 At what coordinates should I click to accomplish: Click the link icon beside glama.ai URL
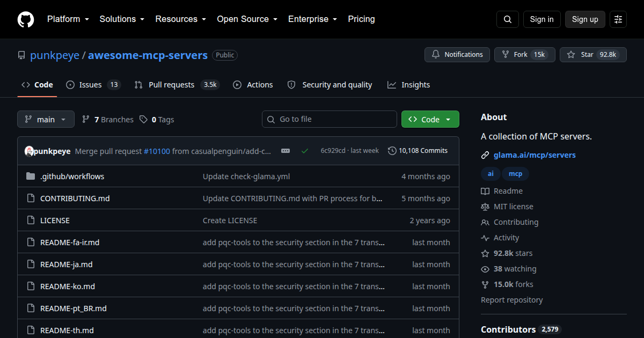point(485,156)
